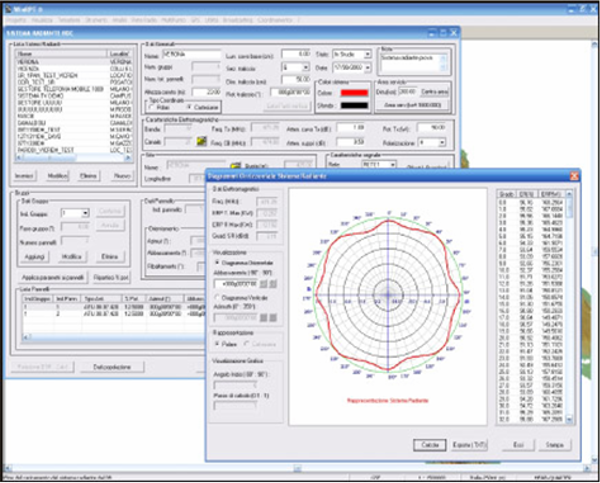Click Applica parametri ai pannelli button
Image resolution: width=600 pixels, height=483 pixels.
53,277
